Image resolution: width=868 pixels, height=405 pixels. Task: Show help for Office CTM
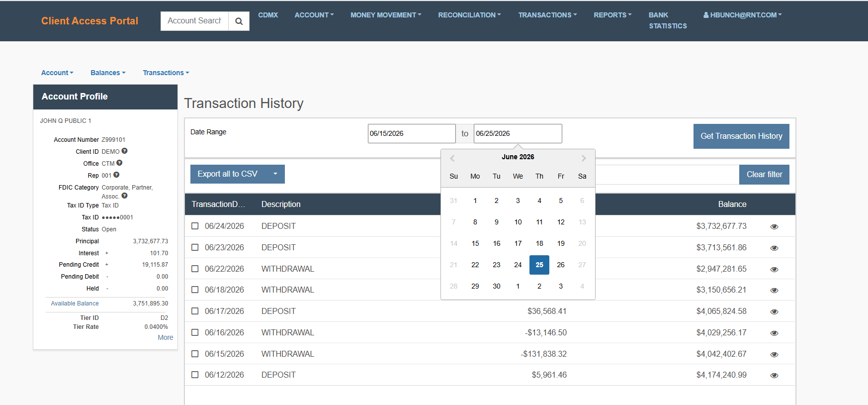pos(119,163)
